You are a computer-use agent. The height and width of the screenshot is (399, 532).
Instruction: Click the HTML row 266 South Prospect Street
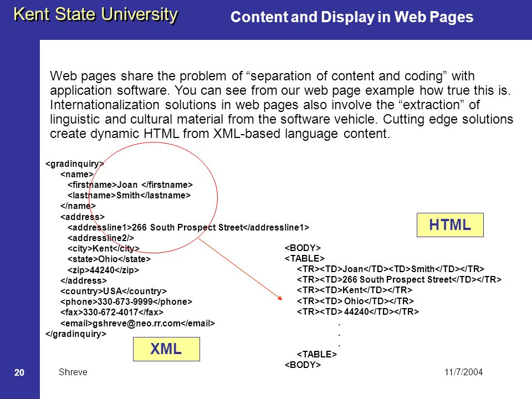399,279
